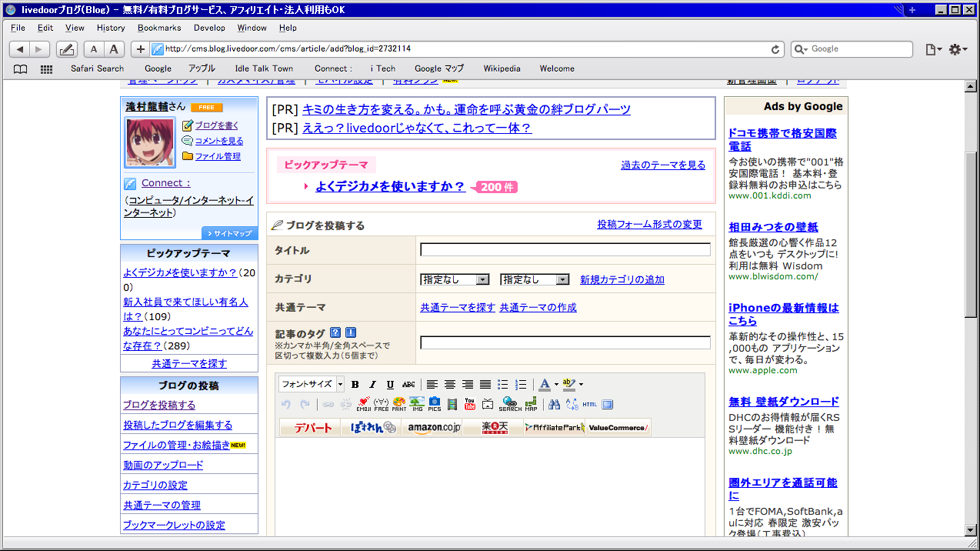Image resolution: width=980 pixels, height=551 pixels.
Task: Insert a numbered list
Action: (521, 384)
